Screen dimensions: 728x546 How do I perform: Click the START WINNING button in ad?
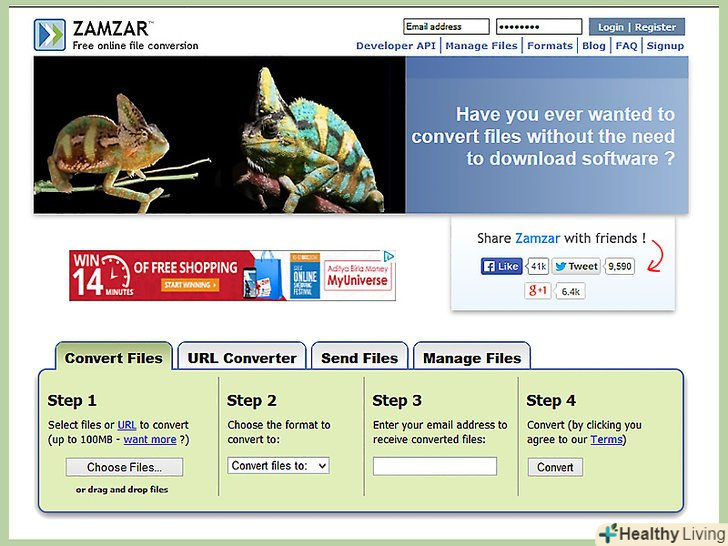[x=190, y=285]
